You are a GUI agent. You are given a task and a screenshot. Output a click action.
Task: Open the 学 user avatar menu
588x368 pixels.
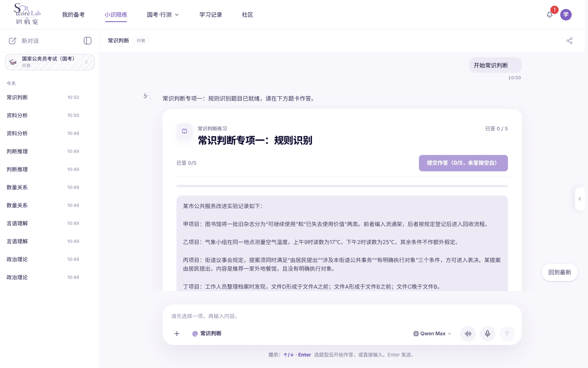(x=566, y=15)
